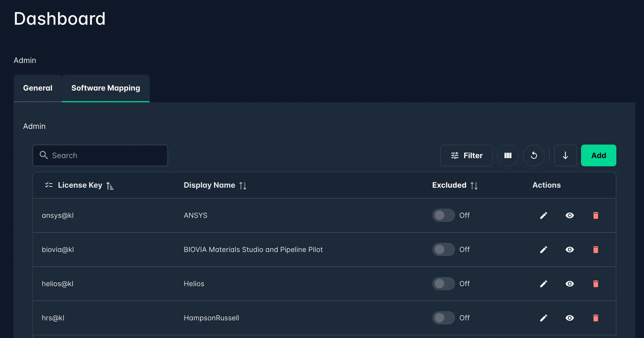This screenshot has height=338, width=644.
Task: Sort by Excluded column arrows
Action: point(474,186)
